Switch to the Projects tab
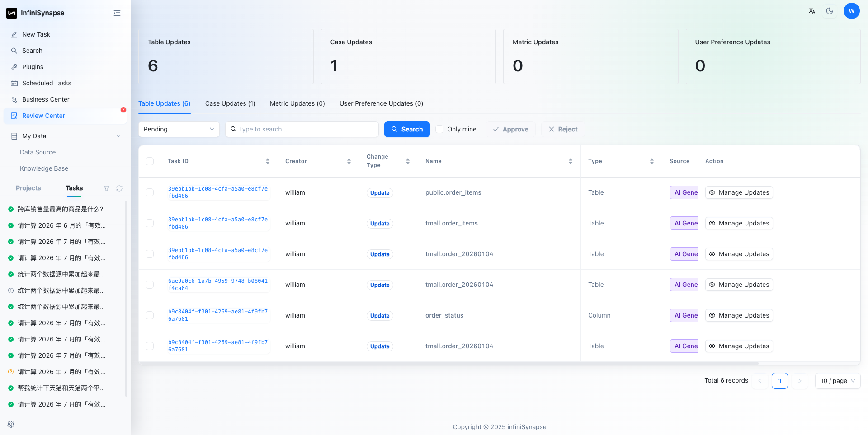 [x=28, y=188]
